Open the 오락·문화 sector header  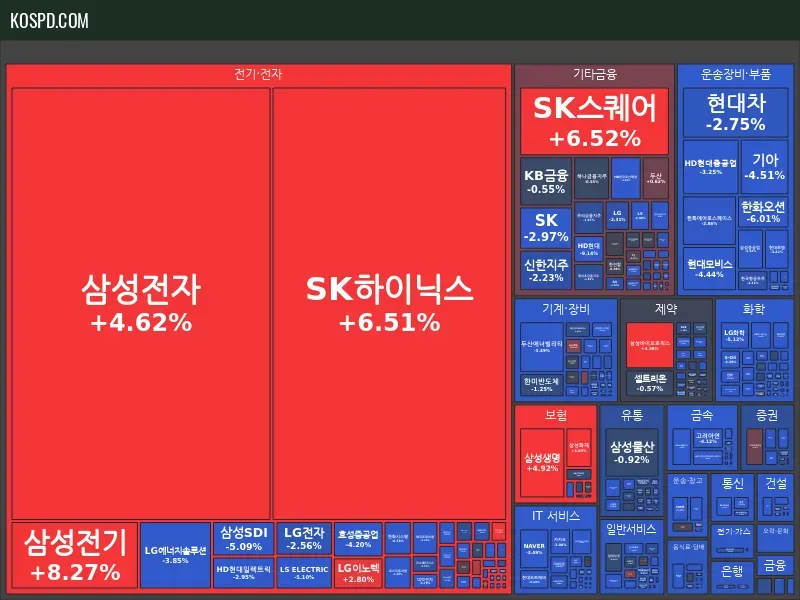(775, 531)
